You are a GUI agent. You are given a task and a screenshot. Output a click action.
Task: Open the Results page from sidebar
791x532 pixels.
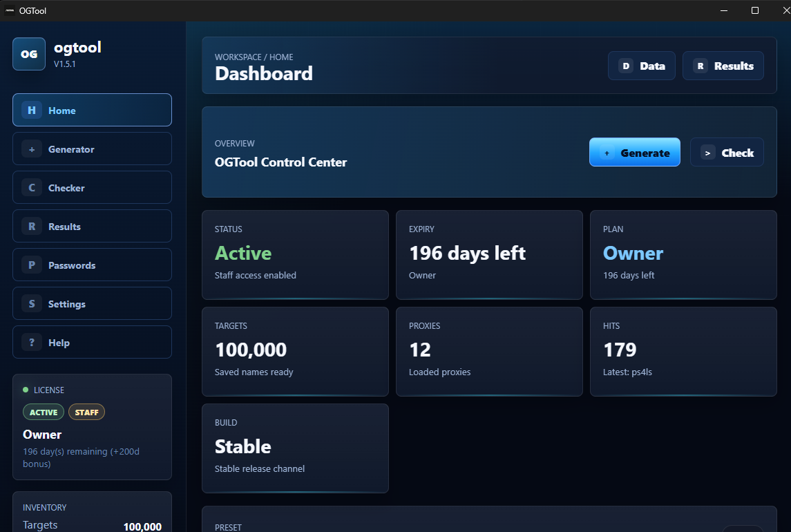point(93,227)
